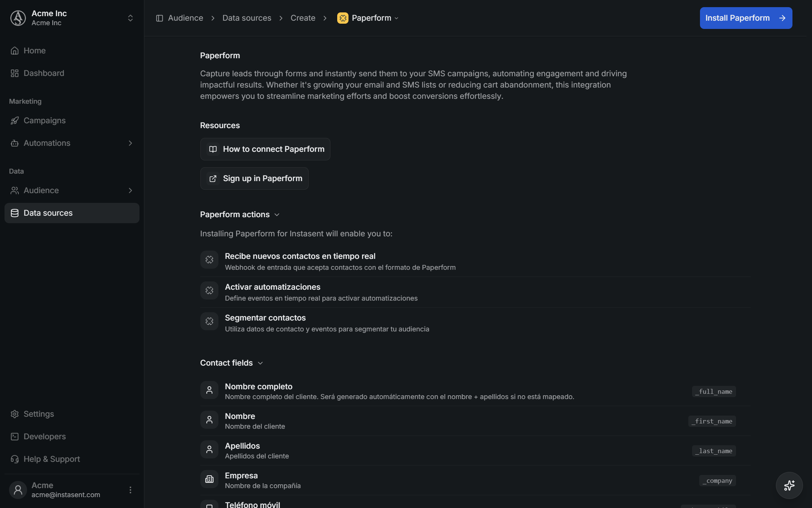This screenshot has height=508, width=812.
Task: Click the Empresa building icon
Action: click(x=209, y=479)
